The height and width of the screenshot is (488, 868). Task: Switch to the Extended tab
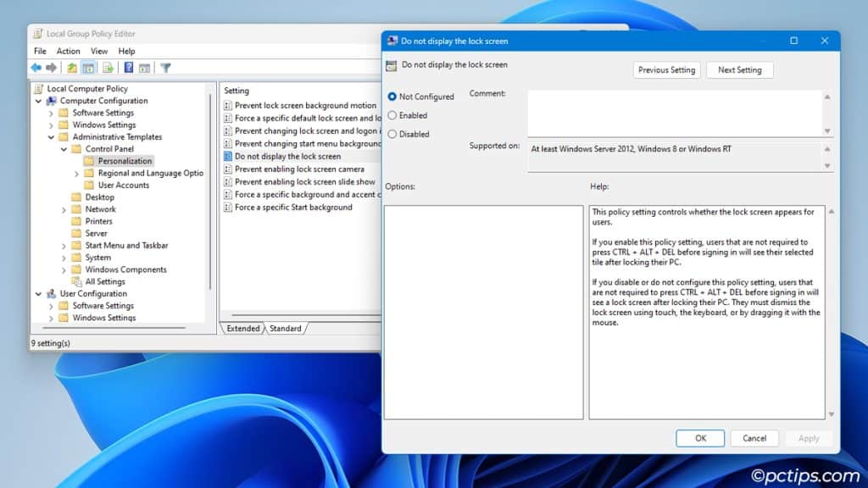click(x=242, y=329)
